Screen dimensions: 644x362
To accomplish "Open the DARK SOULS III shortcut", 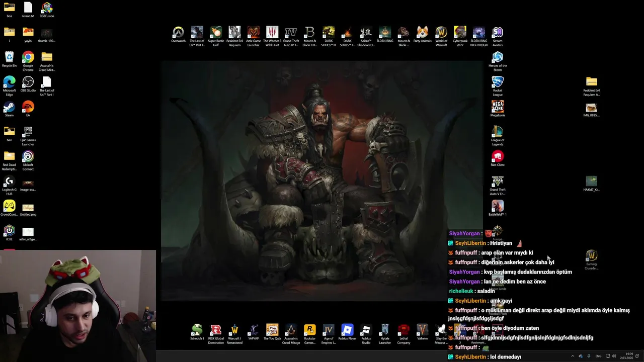I will point(329,37).
